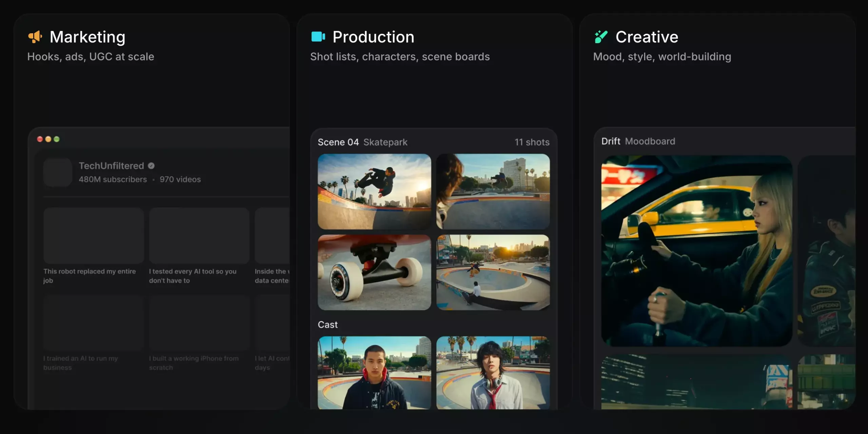This screenshot has width=868, height=434.
Task: Open moodboard image of blonde driver in car
Action: click(x=697, y=251)
